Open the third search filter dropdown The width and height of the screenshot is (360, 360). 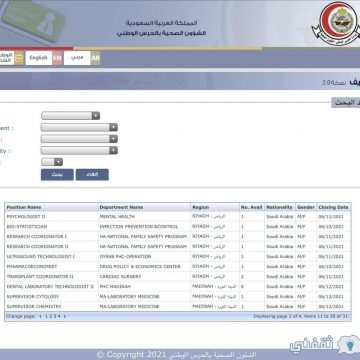(79, 139)
